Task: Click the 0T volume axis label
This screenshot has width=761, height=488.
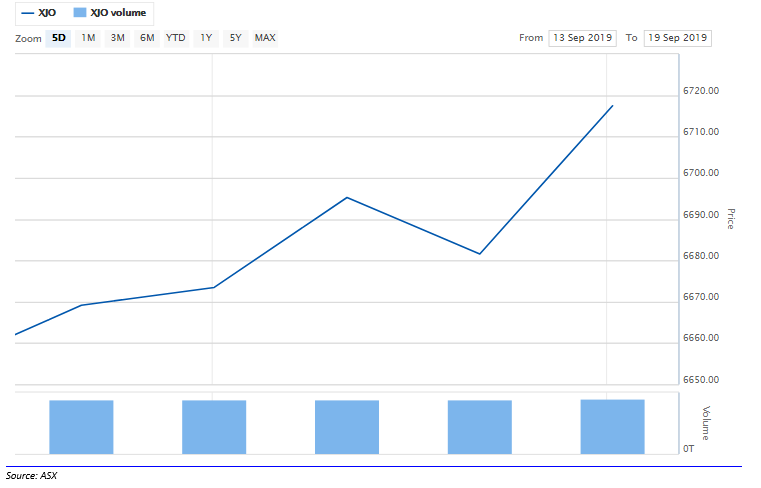Action: pos(689,449)
